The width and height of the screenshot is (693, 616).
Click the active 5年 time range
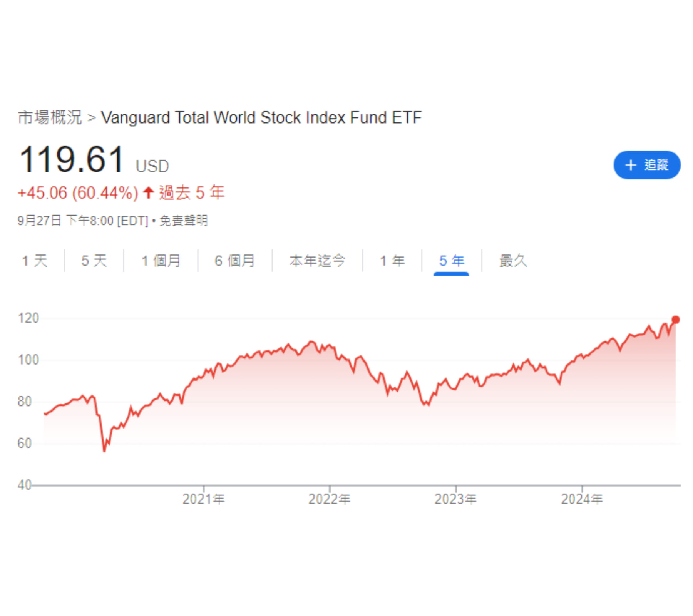point(451,260)
